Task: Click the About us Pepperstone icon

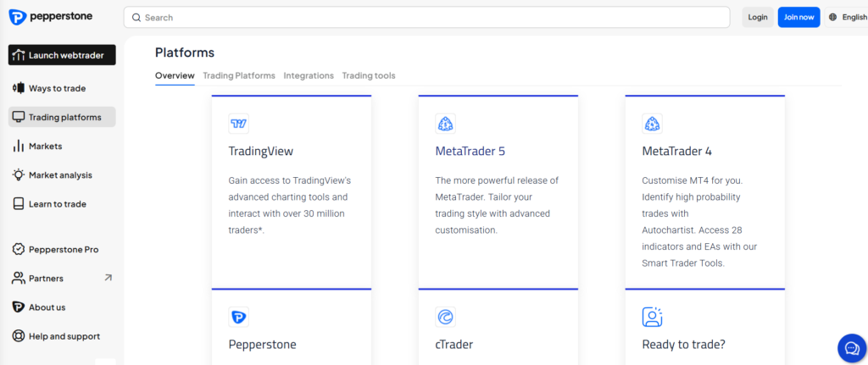Action: [19, 307]
